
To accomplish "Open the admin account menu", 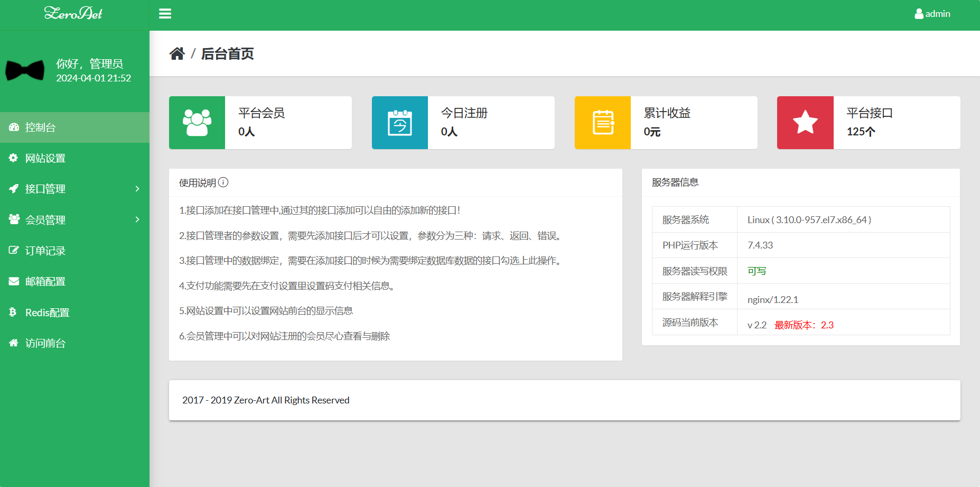I will click(x=932, y=14).
